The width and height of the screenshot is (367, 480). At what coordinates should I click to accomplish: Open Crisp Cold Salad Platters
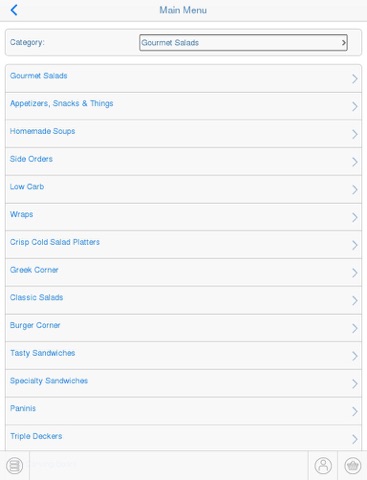click(x=55, y=242)
